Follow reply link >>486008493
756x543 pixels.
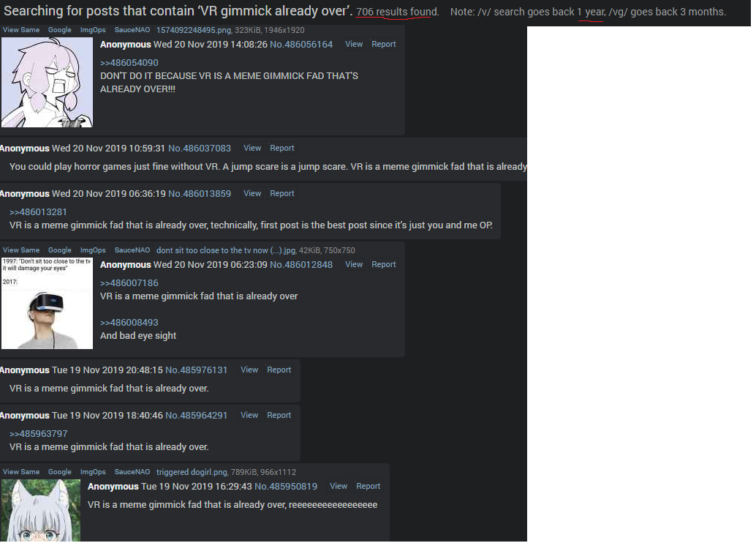pos(129,323)
